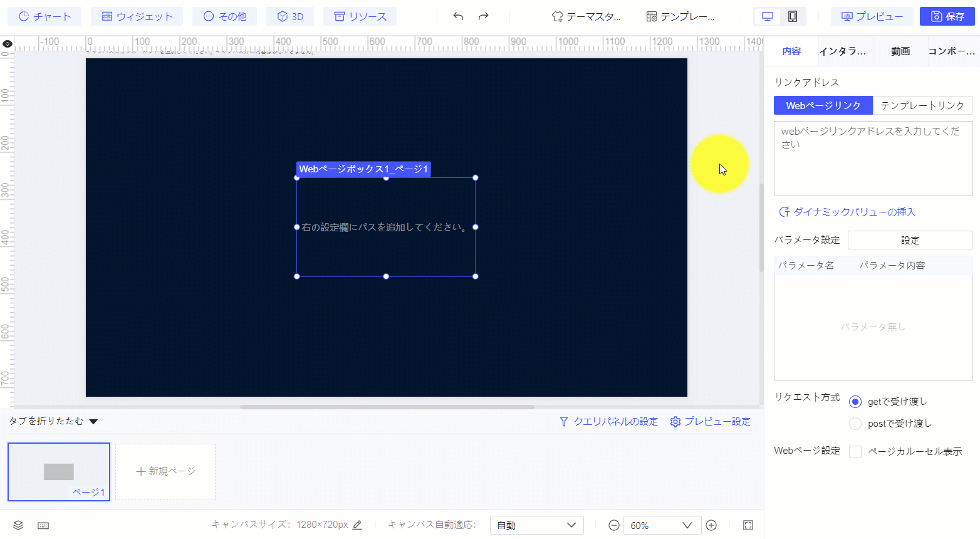This screenshot has width=980, height=539.
Task: Zoom in with the plus icon
Action: (x=711, y=525)
